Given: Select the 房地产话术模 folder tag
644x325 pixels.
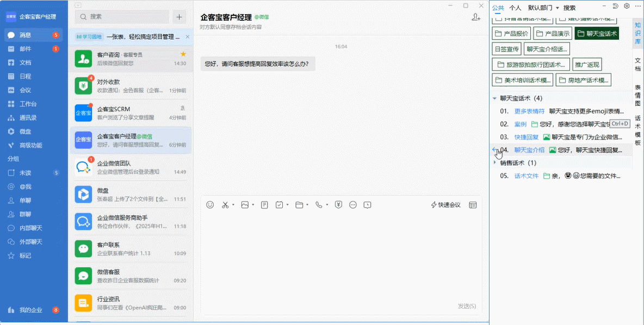Looking at the screenshot, I should pos(584,80).
